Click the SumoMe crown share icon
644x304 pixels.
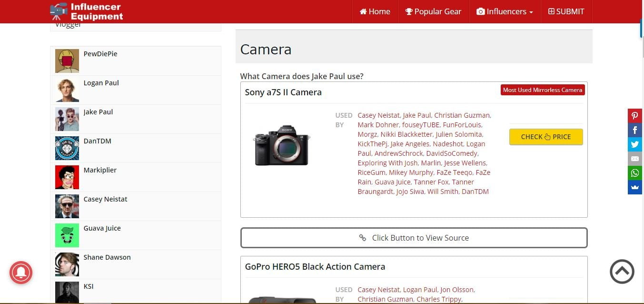[x=635, y=187]
